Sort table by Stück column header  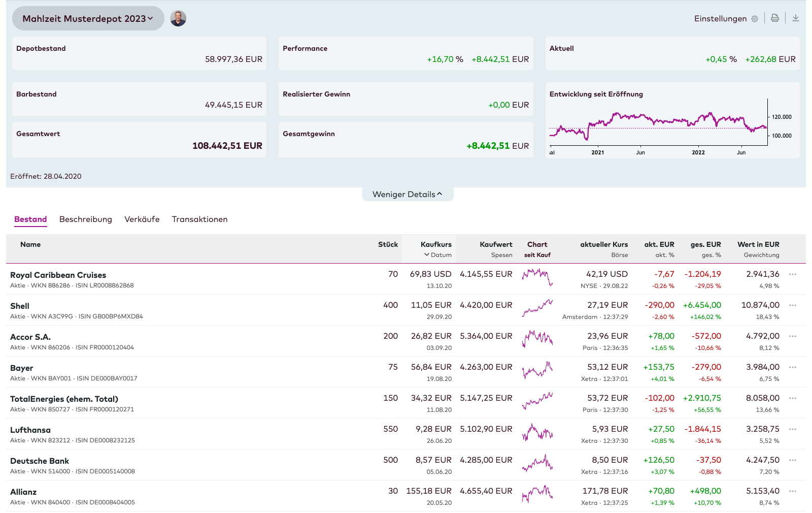coord(388,244)
